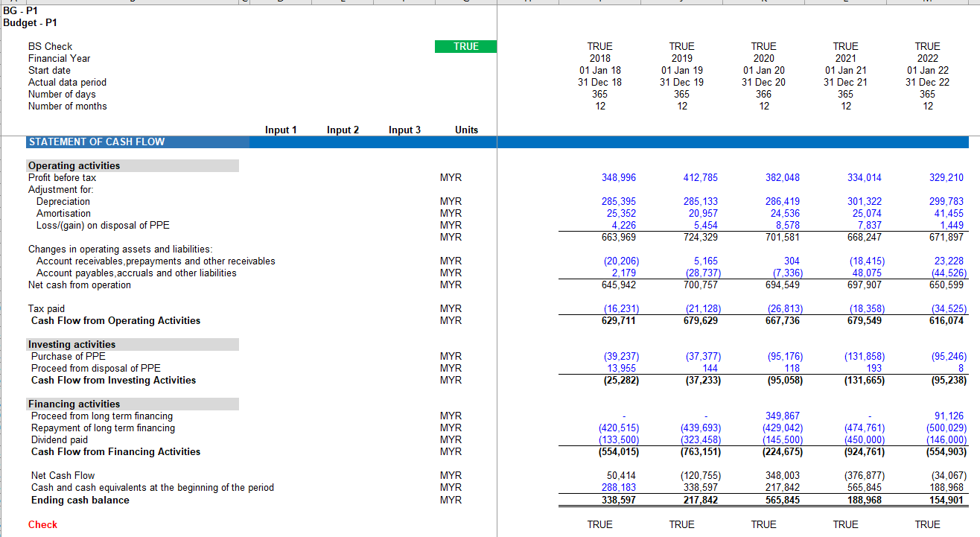Select Profit before tax value 348,996
Screen dimensions: 980x537
619,177
